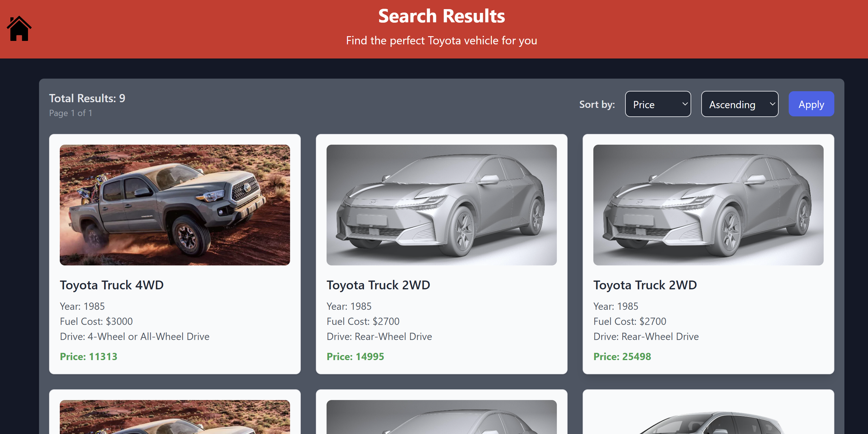Viewport: 868px width, 434px height.
Task: Open the Toyota Truck 4WD photo
Action: [175, 205]
